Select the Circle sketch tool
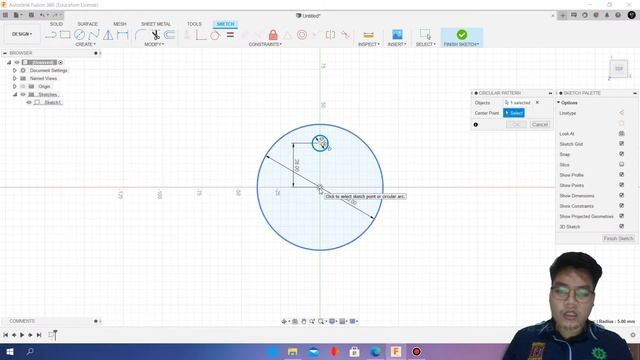640x360 pixels. [79, 35]
